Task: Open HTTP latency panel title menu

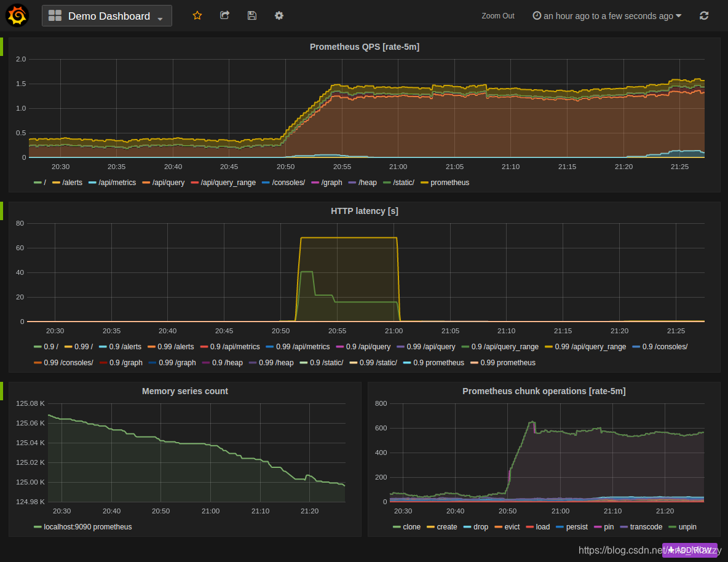Action: click(365, 211)
